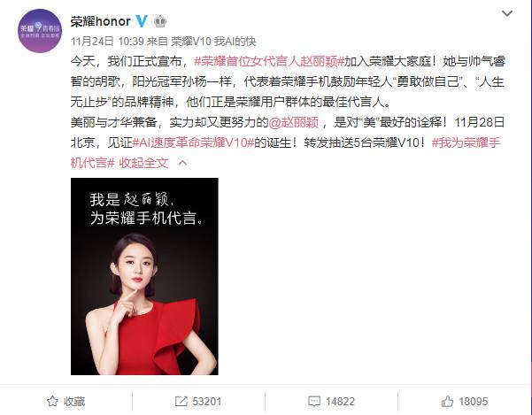Click the 荣耀honor profile avatar
This screenshot has width=532, height=415.
[x=40, y=31]
